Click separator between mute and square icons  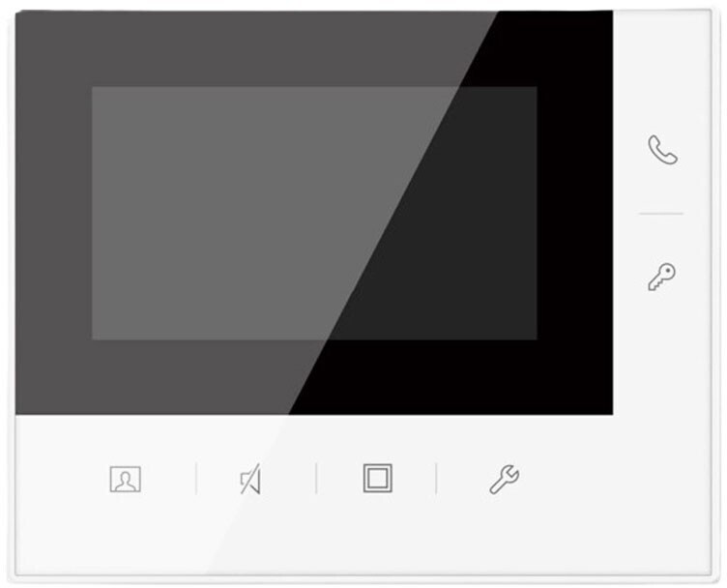click(x=316, y=478)
